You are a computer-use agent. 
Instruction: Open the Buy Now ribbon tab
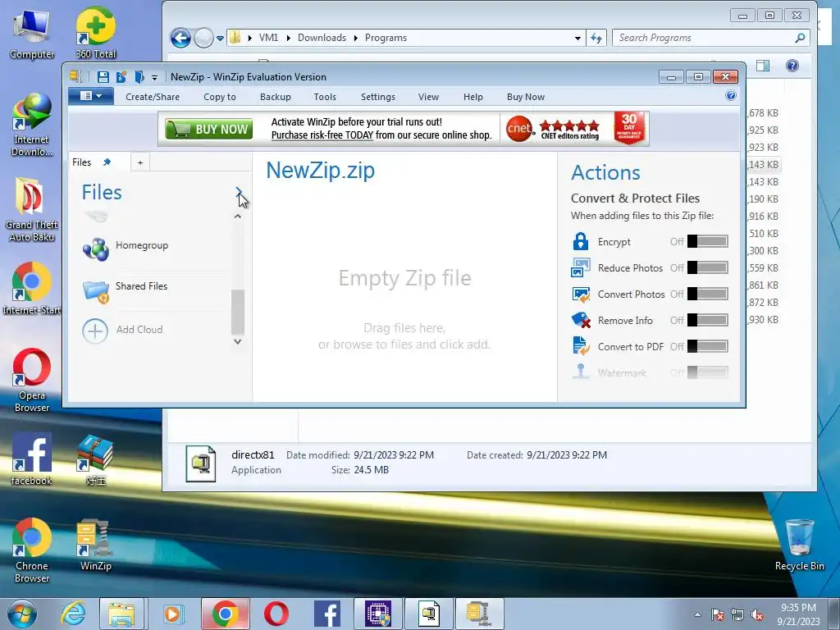click(x=526, y=97)
